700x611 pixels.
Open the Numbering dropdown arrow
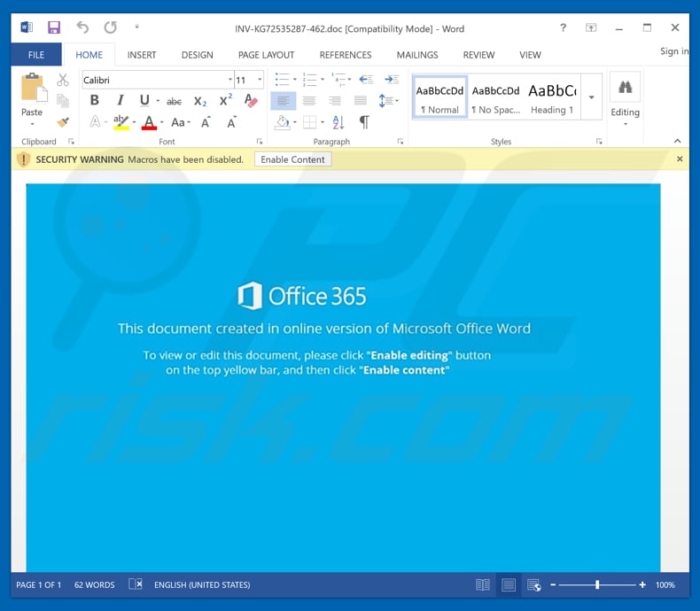[x=323, y=80]
